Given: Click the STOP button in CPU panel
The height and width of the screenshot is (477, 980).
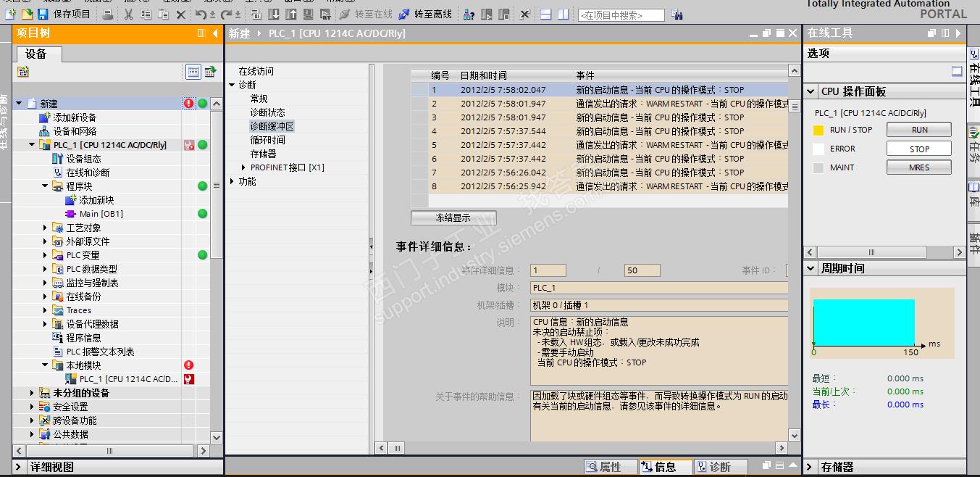Looking at the screenshot, I should 919,149.
